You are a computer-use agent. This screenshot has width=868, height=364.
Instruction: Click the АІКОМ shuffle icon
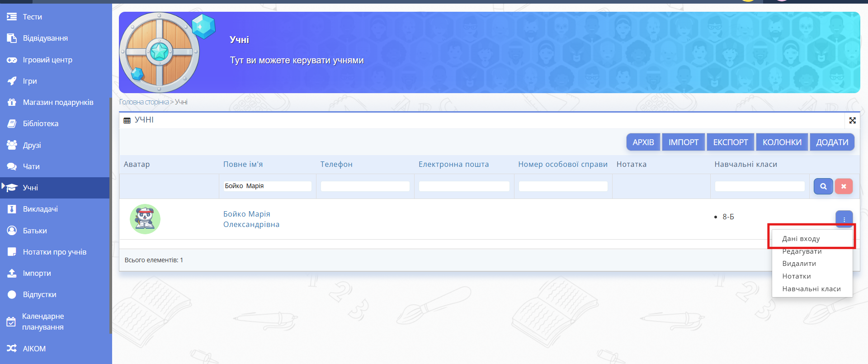click(x=12, y=348)
